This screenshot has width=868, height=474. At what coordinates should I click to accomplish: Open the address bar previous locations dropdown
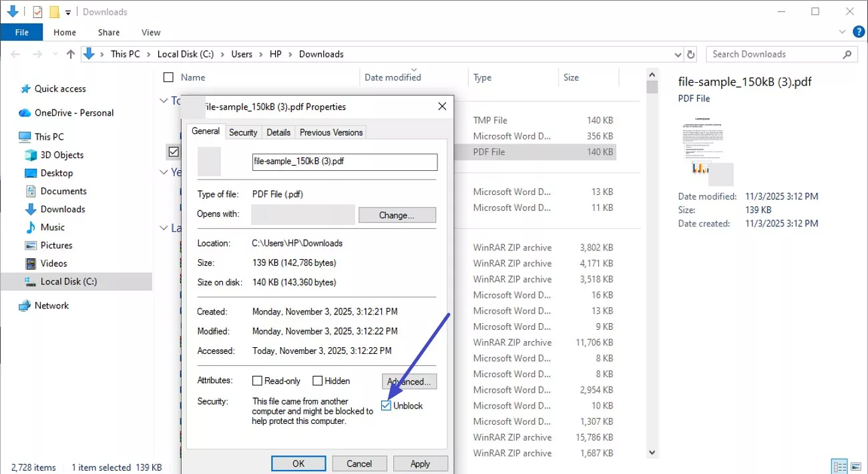pyautogui.click(x=678, y=53)
